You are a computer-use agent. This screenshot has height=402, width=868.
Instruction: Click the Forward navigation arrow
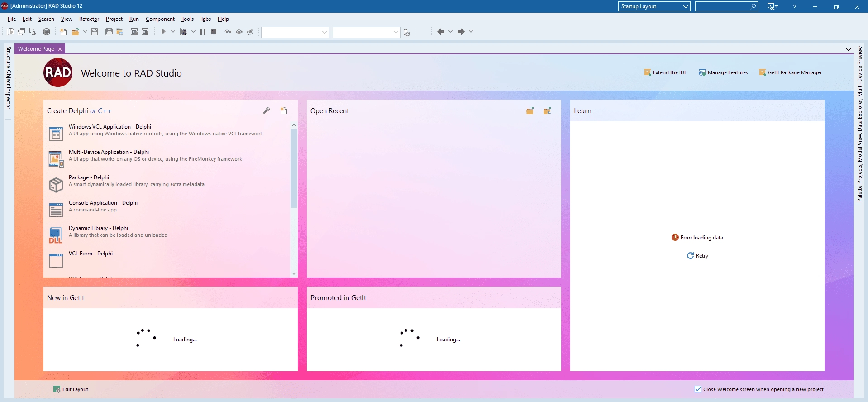coord(461,32)
